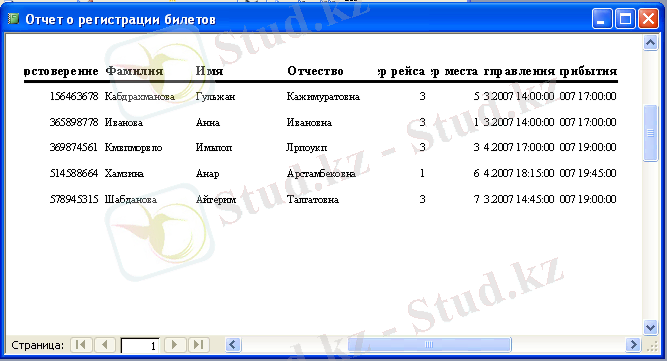667x361 pixels.
Task: Click the Отчество column header
Action: [x=315, y=71]
